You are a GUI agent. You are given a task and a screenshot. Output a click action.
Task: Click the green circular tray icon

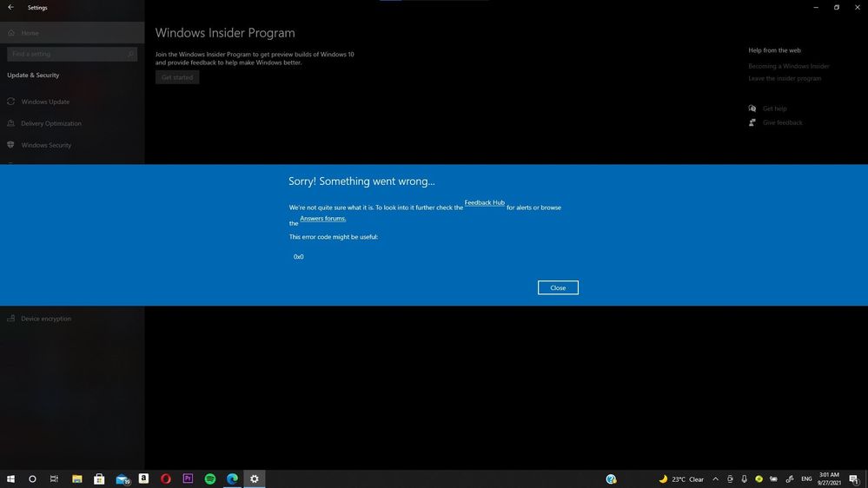click(759, 479)
